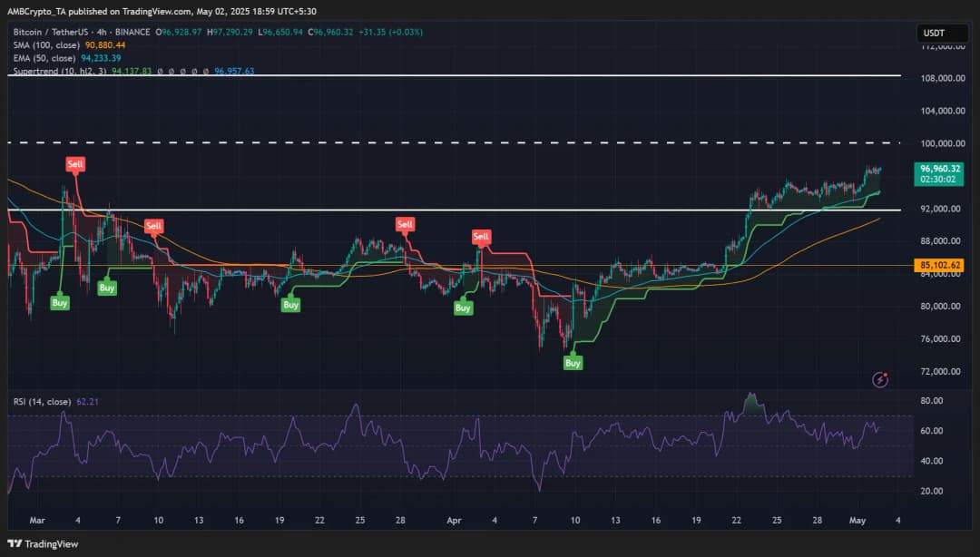This screenshot has height=557, width=980.
Task: Click the orange 85,102.62 price label
Action: pos(940,266)
